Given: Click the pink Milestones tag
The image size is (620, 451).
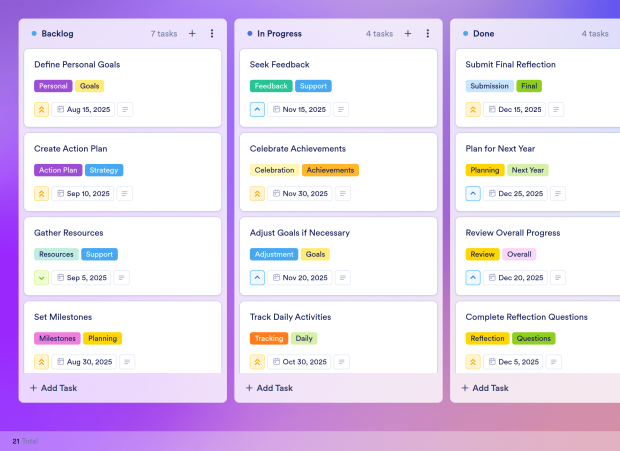Looking at the screenshot, I should point(57,338).
